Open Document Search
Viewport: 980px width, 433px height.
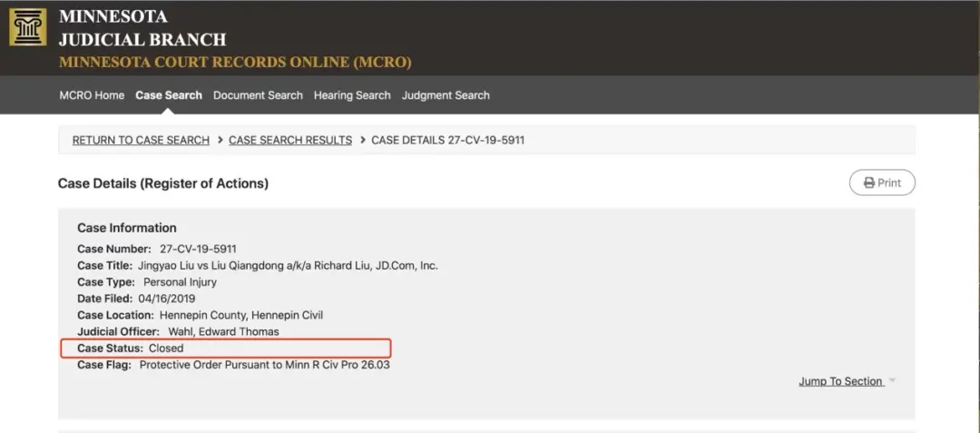point(258,95)
